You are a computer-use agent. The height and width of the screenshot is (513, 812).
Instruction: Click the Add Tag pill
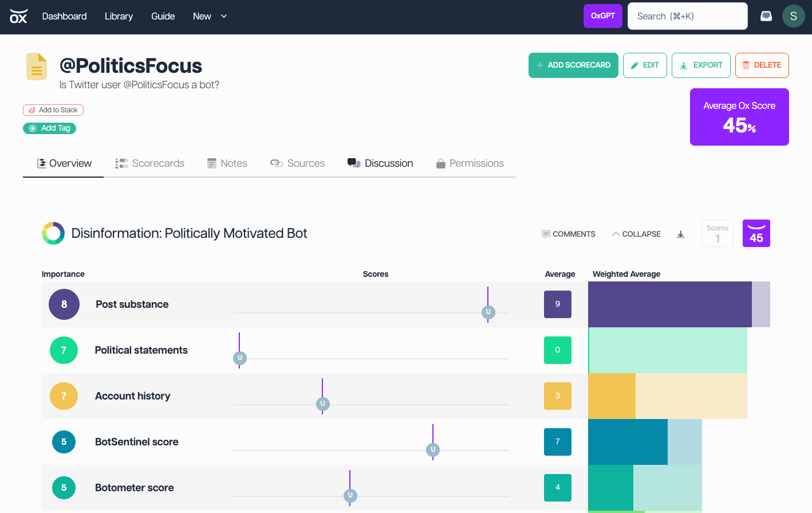point(49,128)
